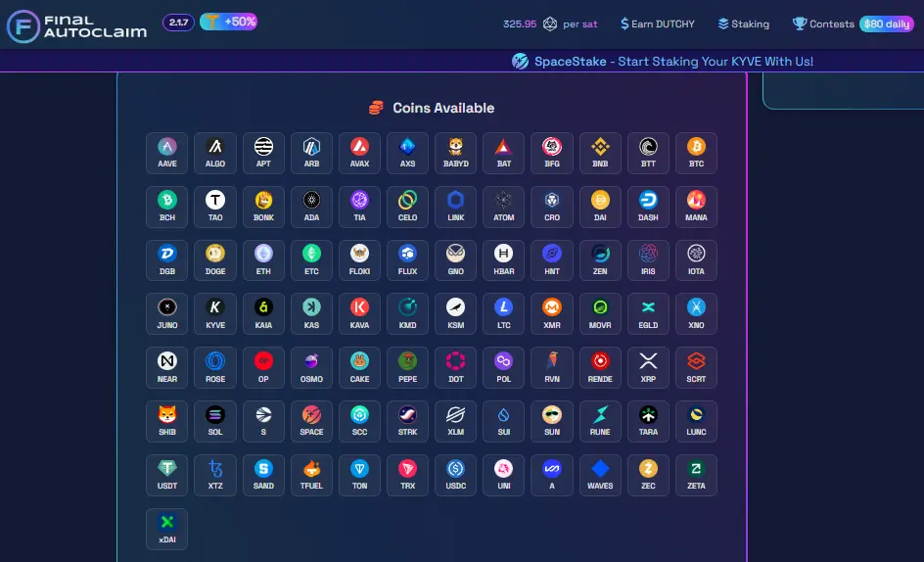924x562 pixels.
Task: Select the XTZ coin tile
Action: point(215,475)
